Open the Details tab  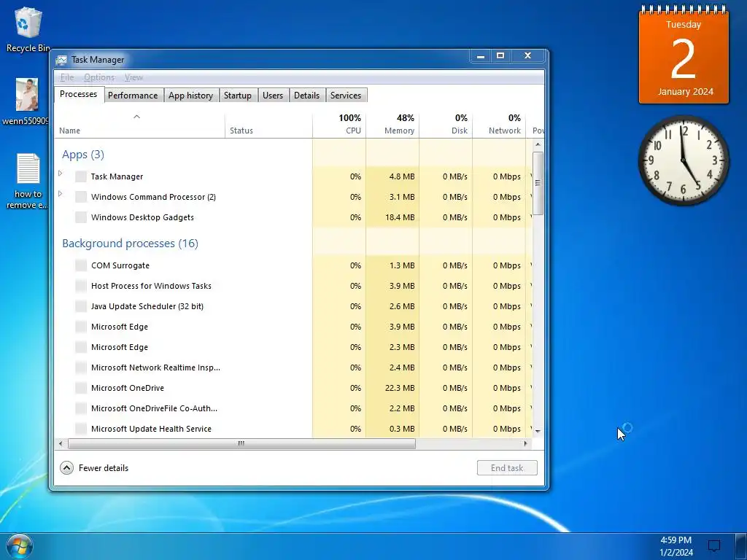click(307, 96)
